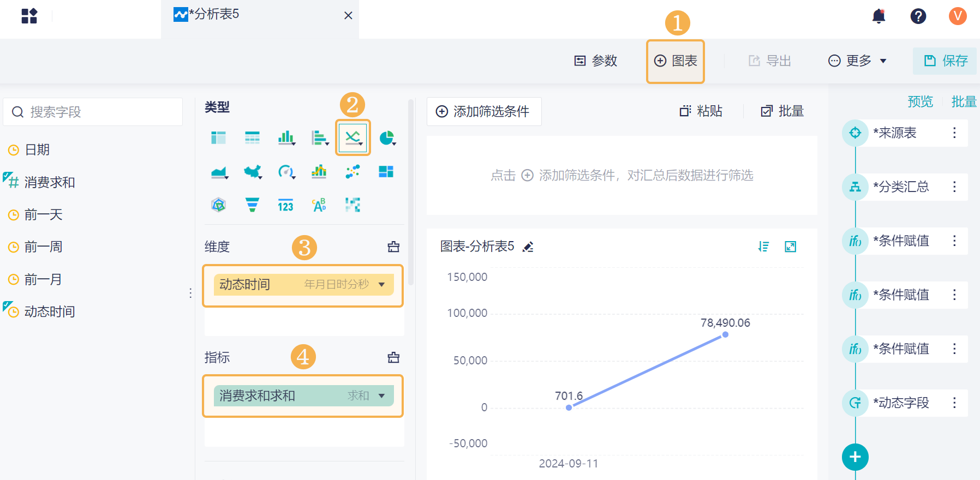Open the chart sort options icon
The height and width of the screenshot is (480, 980).
[x=763, y=247]
